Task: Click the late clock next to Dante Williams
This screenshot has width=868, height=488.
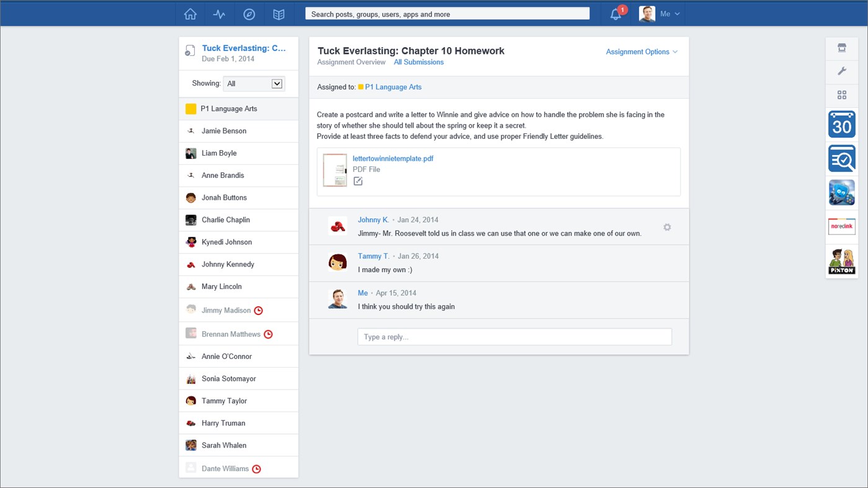Action: [257, 468]
